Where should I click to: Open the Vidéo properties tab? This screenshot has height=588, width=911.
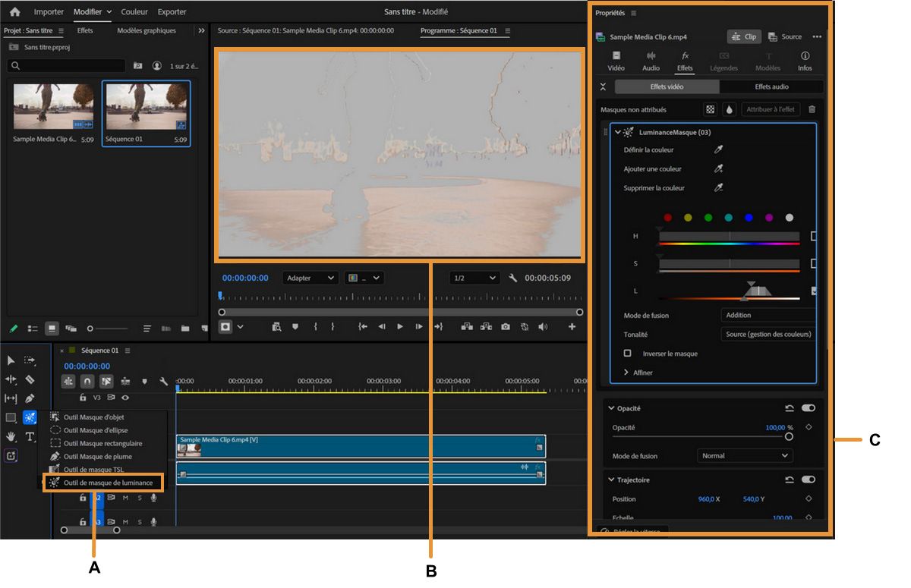click(616, 61)
